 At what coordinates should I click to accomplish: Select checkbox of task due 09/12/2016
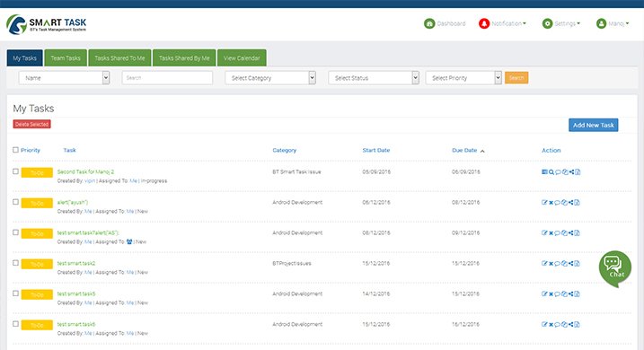click(15, 232)
